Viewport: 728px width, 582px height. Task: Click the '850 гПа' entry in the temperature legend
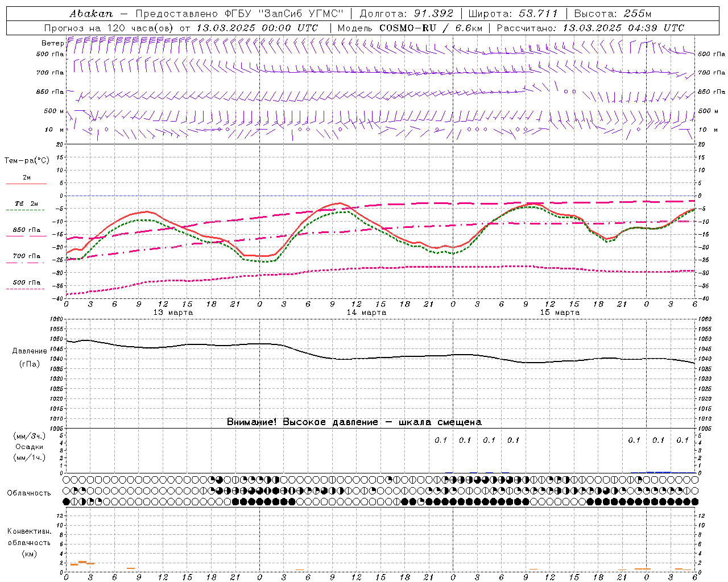click(x=26, y=230)
